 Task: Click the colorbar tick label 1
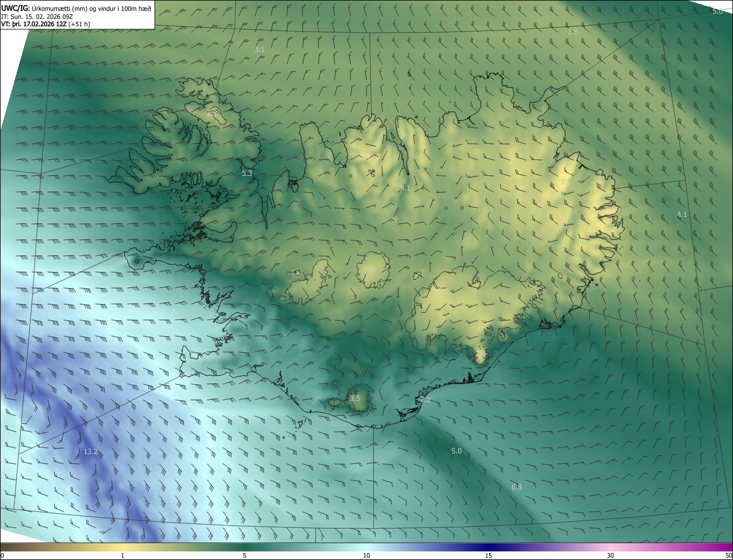click(123, 556)
